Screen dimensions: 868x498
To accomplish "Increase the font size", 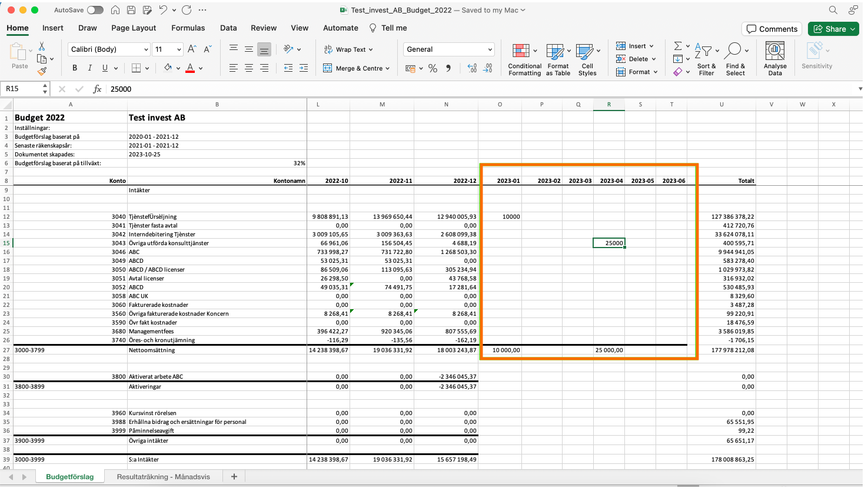I will coord(192,49).
